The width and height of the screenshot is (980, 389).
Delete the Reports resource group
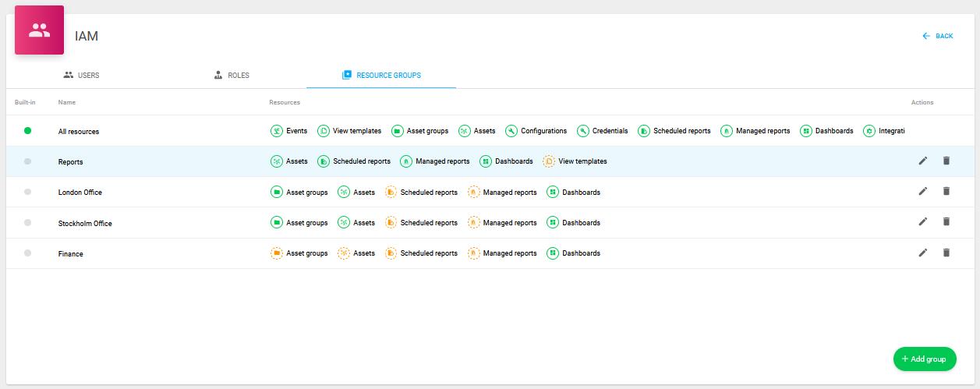click(946, 161)
